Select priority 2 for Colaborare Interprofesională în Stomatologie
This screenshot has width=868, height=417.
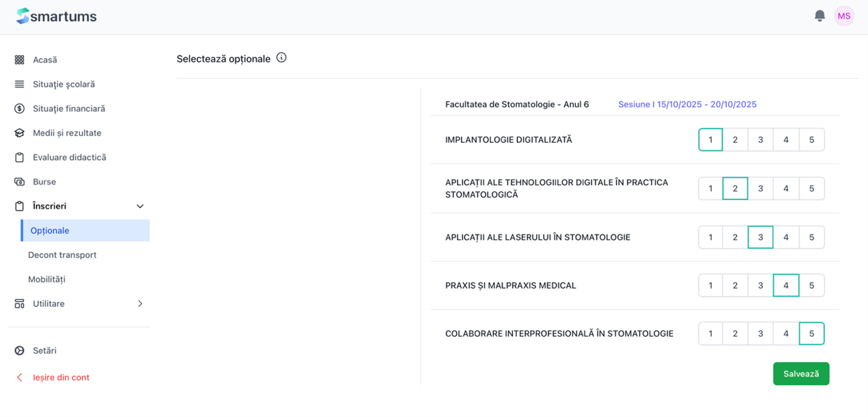(735, 334)
